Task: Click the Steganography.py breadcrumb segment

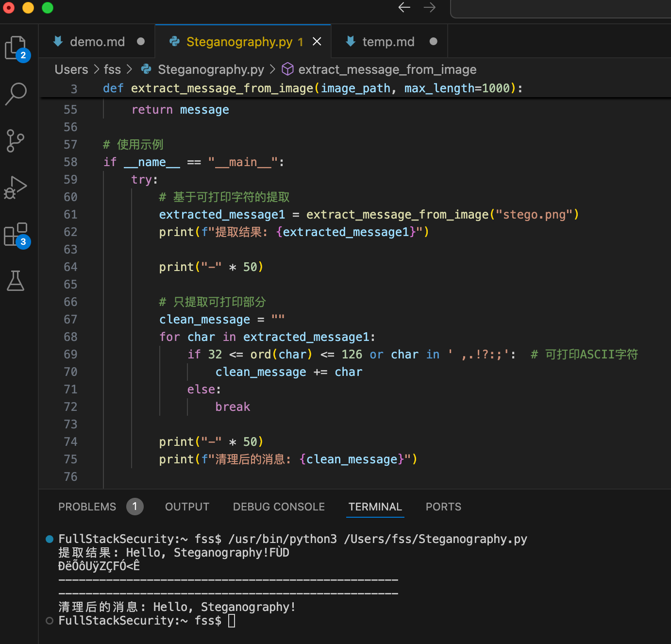Action: coord(211,69)
